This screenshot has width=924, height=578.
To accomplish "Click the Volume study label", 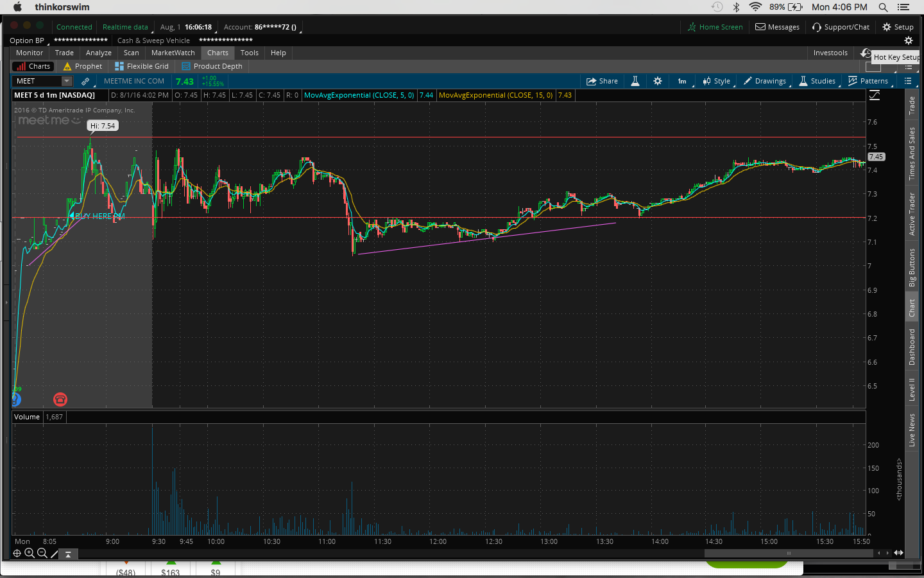I will 27,417.
